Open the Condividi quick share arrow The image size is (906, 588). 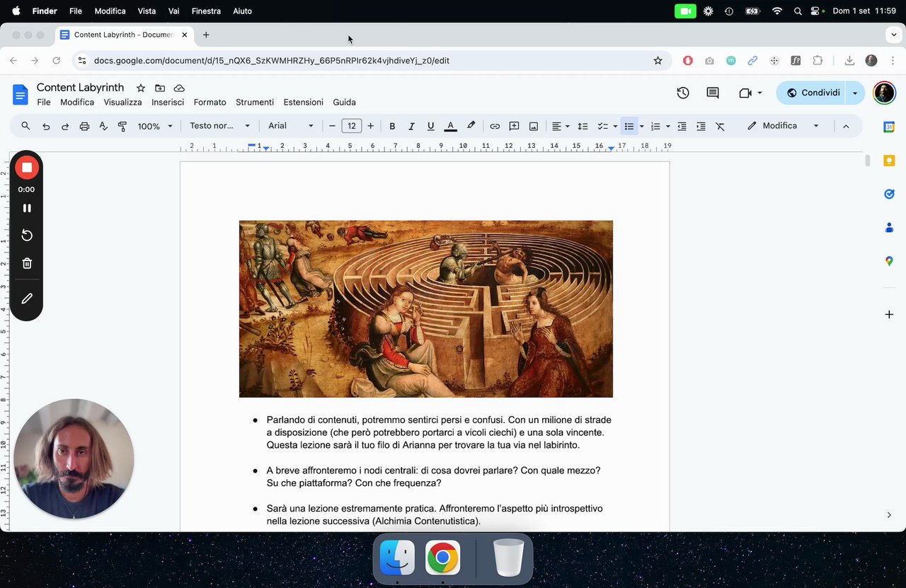(855, 93)
